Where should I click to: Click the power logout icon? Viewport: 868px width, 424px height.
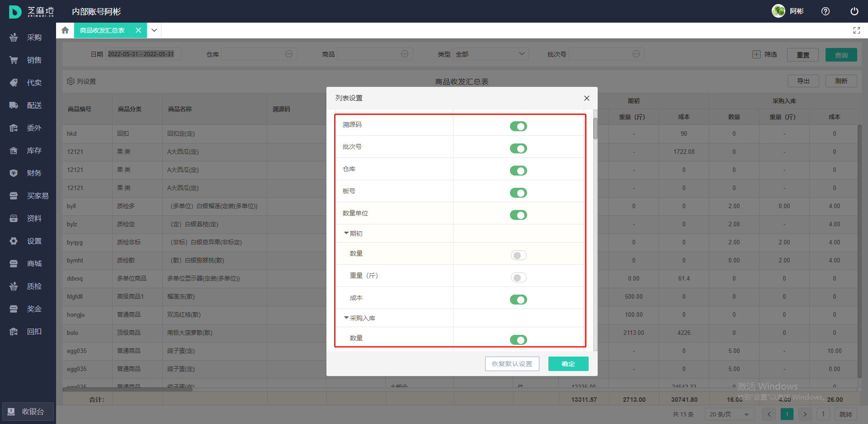(x=854, y=11)
